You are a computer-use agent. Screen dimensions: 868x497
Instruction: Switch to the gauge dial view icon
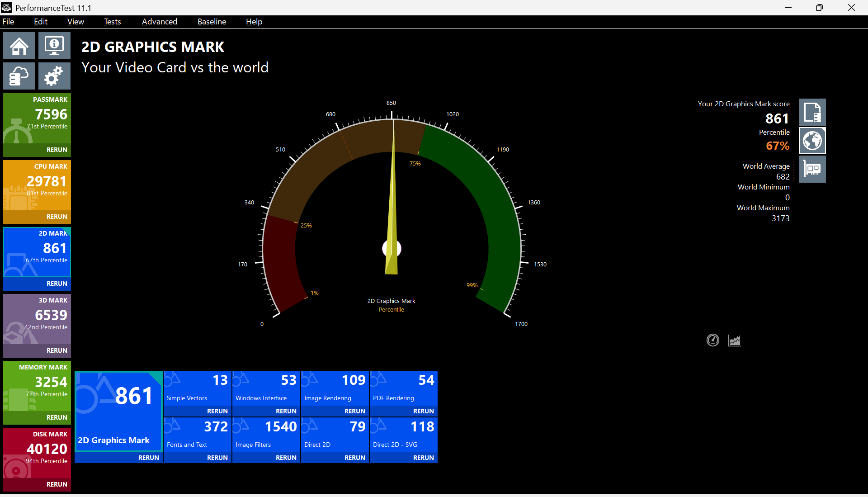713,340
